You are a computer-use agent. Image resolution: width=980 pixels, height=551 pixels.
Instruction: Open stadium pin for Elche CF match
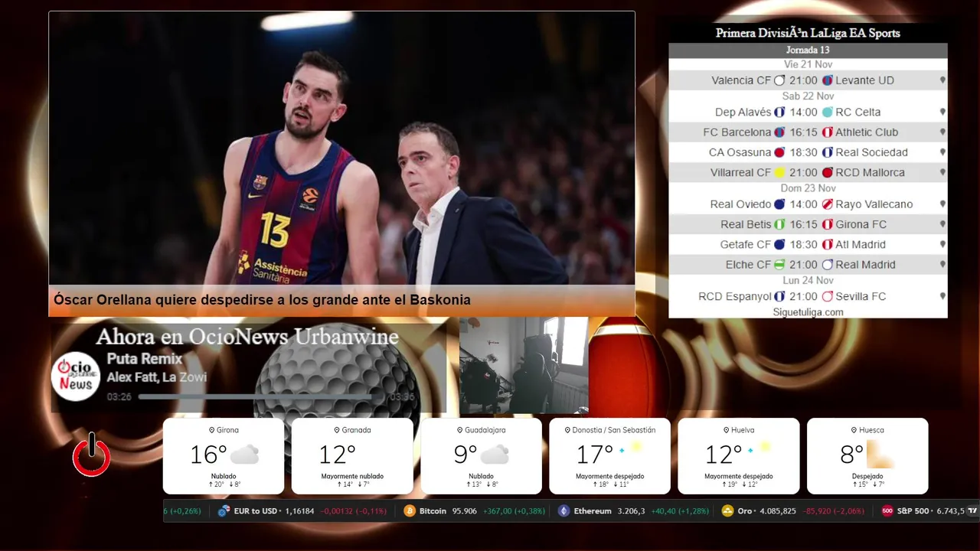tap(942, 265)
